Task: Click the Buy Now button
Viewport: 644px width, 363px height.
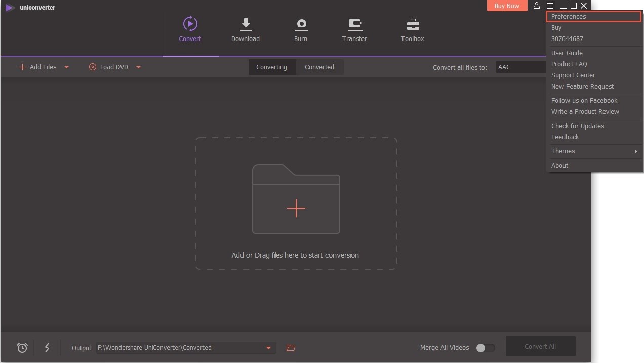Action: tap(507, 6)
